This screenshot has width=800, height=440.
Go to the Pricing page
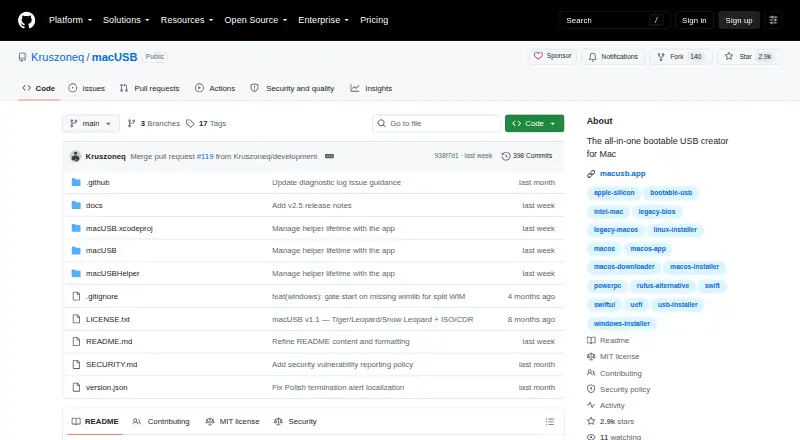click(x=374, y=20)
